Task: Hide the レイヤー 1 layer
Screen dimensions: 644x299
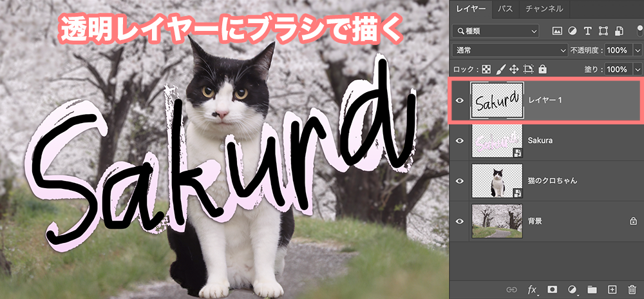Action: point(460,101)
